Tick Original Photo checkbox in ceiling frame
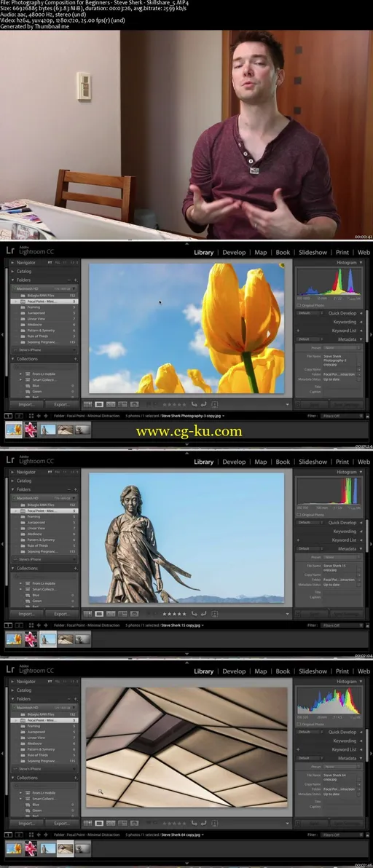The height and width of the screenshot is (868, 373). [299, 724]
